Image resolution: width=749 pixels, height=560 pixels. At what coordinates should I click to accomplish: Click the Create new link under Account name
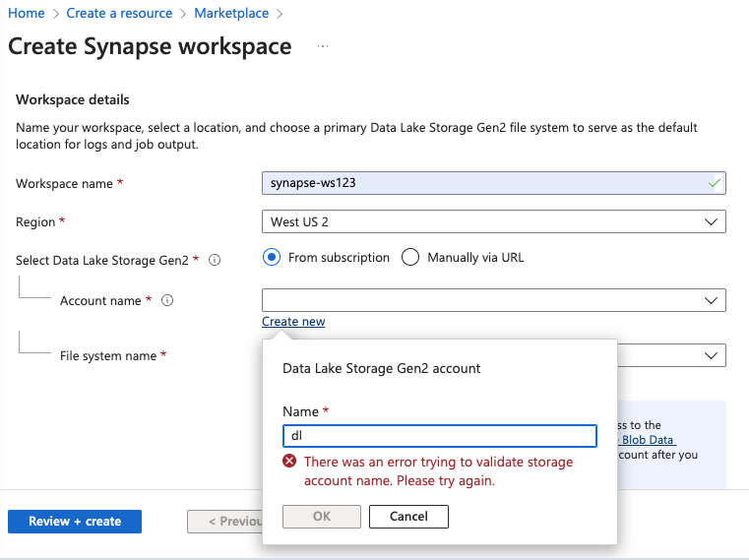pos(293,322)
